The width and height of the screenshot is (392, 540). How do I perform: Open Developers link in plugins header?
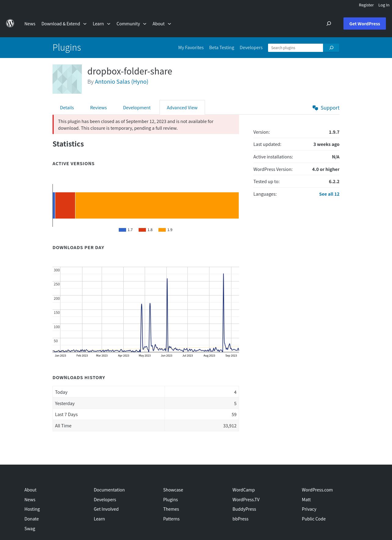point(251,48)
